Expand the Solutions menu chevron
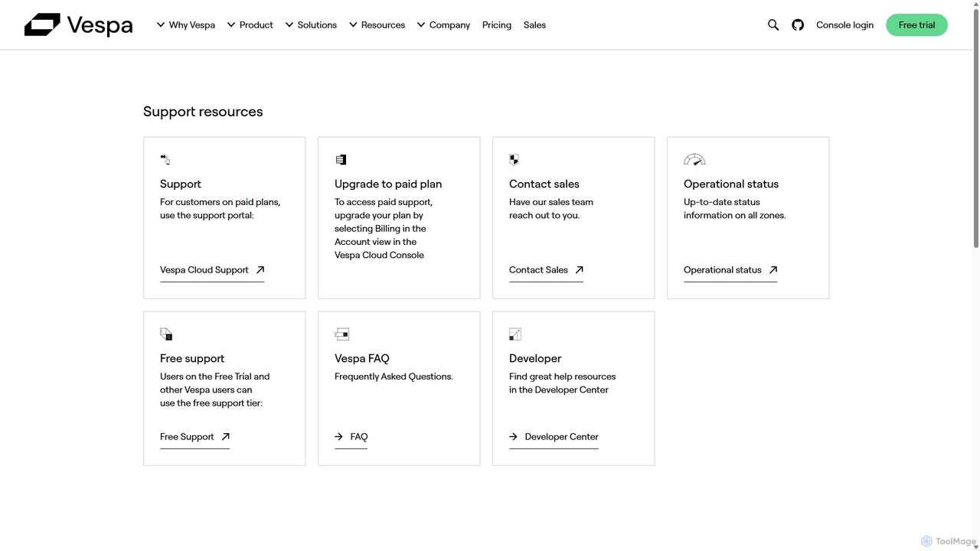This screenshot has height=551, width=980. point(289,24)
